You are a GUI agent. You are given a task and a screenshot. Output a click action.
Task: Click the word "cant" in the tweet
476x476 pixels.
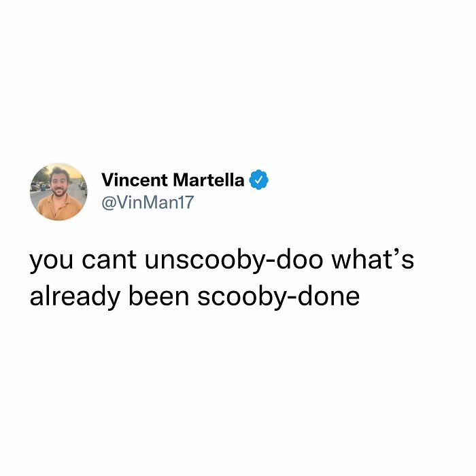[109, 260]
